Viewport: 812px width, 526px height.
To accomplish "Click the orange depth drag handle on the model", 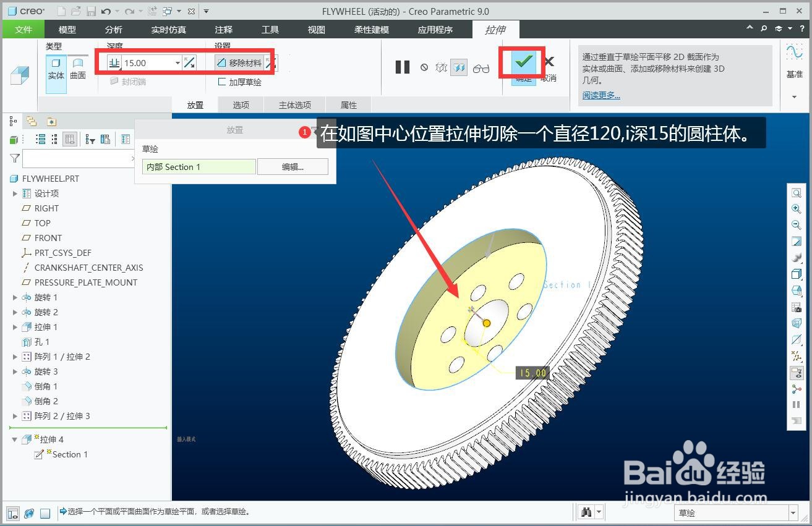I will point(487,323).
